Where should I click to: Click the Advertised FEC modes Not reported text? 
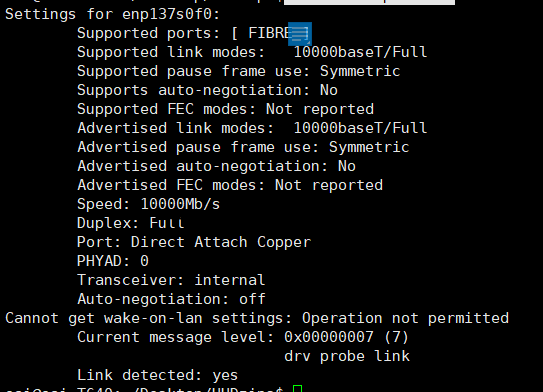pyautogui.click(x=329, y=186)
